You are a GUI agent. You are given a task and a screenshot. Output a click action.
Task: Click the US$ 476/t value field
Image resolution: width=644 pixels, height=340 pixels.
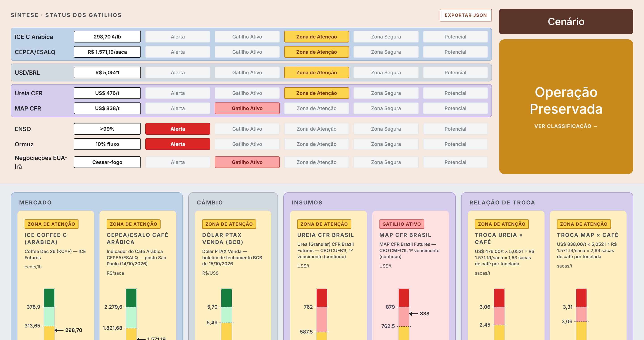[107, 93]
